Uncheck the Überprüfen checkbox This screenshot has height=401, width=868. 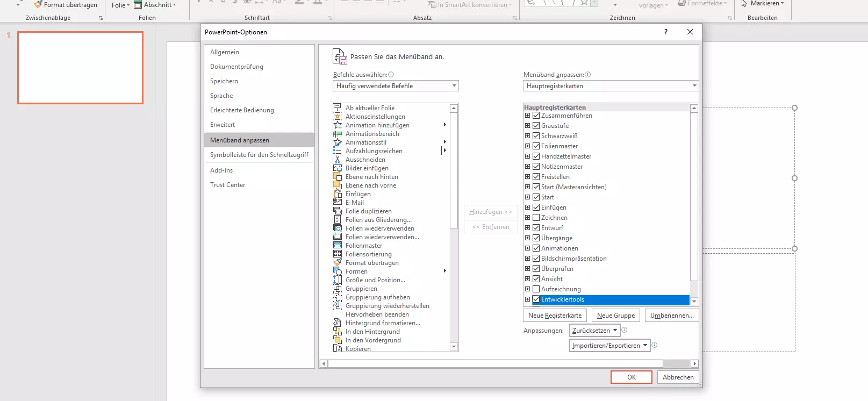tap(536, 268)
